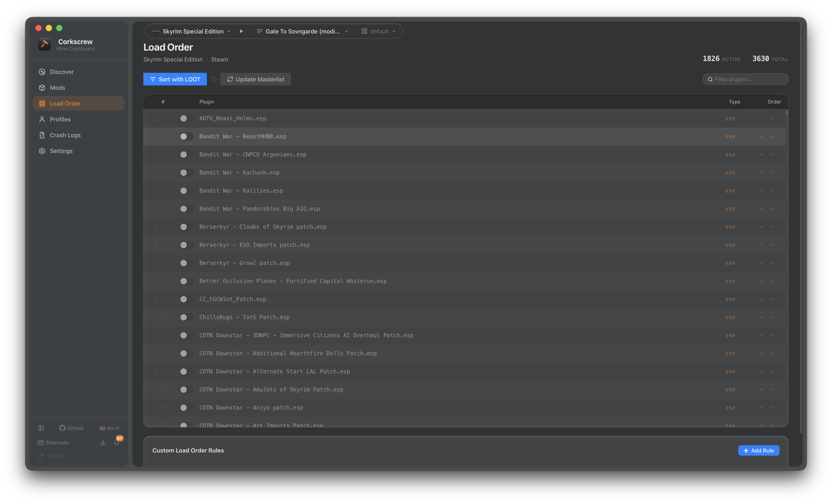Click the Add Rule button

[x=758, y=450]
